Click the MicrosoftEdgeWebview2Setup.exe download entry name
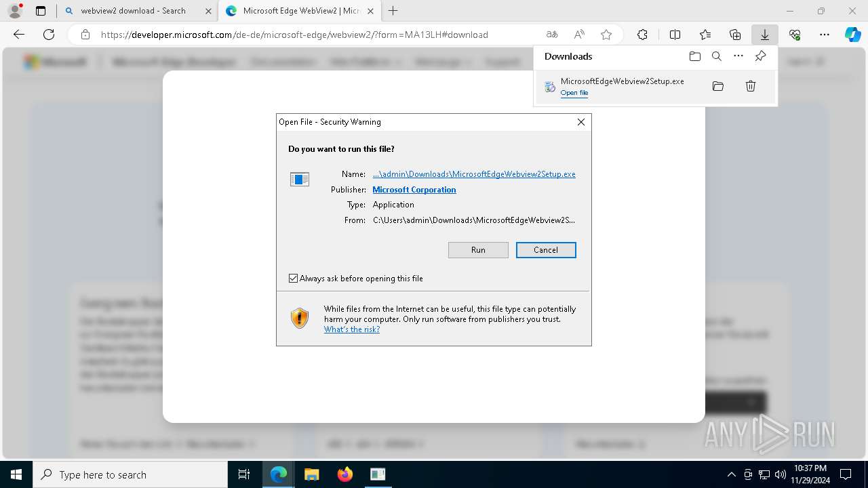Viewport: 868px width, 488px height. click(x=622, y=81)
